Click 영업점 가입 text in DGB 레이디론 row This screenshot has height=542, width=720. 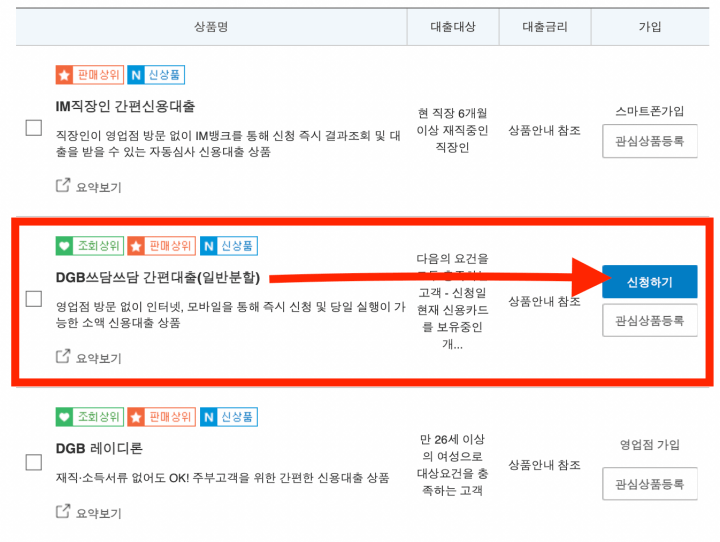point(650,445)
